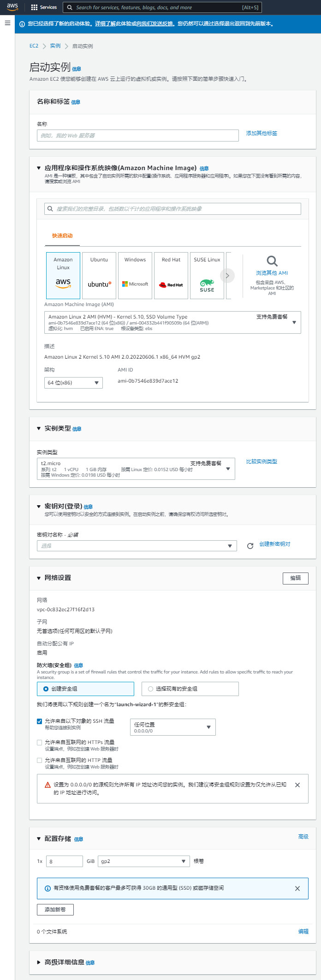
Task: Collapse the network settings section
Action: click(x=39, y=578)
